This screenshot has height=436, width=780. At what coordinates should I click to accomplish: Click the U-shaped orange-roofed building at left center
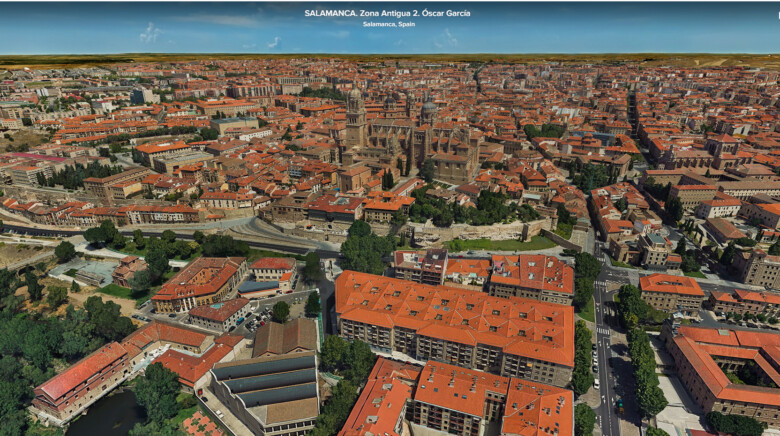click(200, 282)
